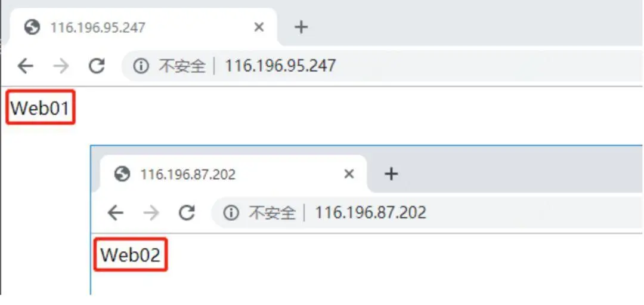Open new tab next to 116.196.87.202 tab
This screenshot has width=644, height=305.
(x=391, y=174)
